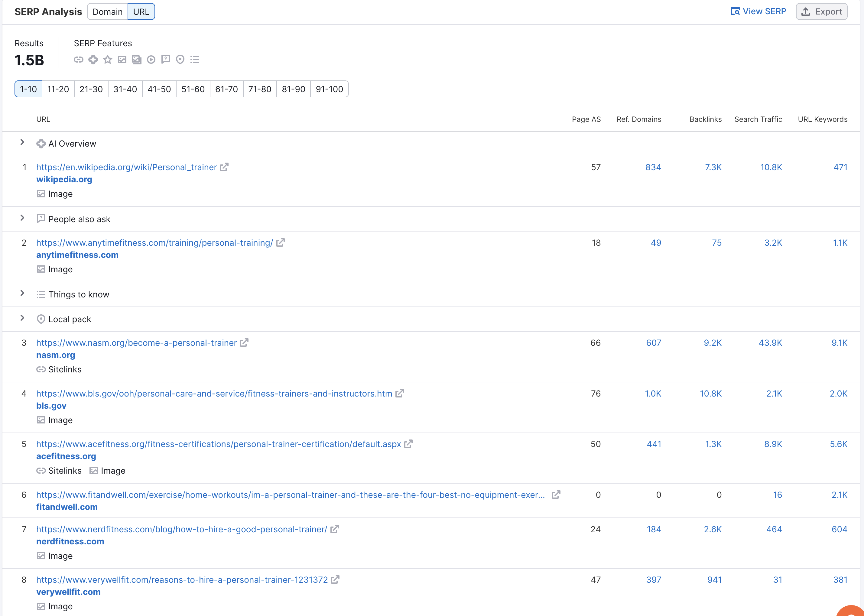
Task: Open the verywellfit.com domain link
Action: [x=68, y=592]
